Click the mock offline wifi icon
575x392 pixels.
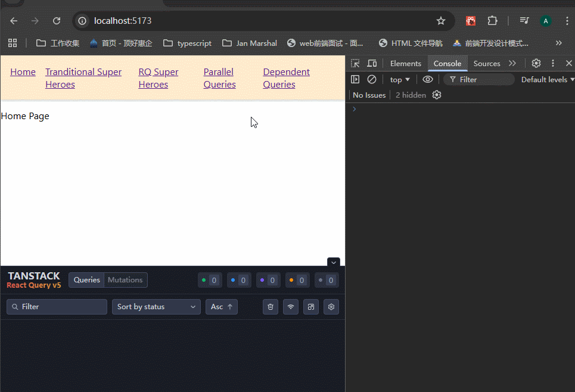291,307
